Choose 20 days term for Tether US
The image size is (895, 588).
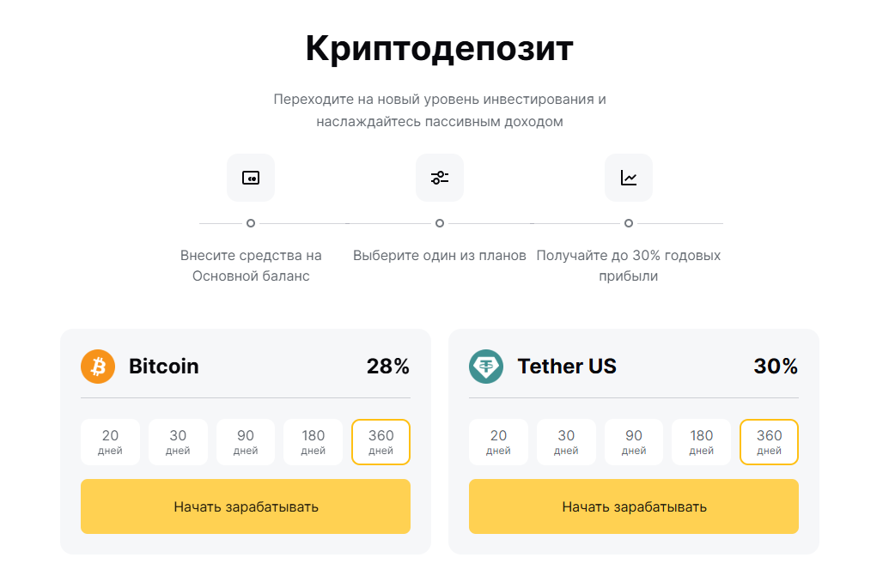498,442
